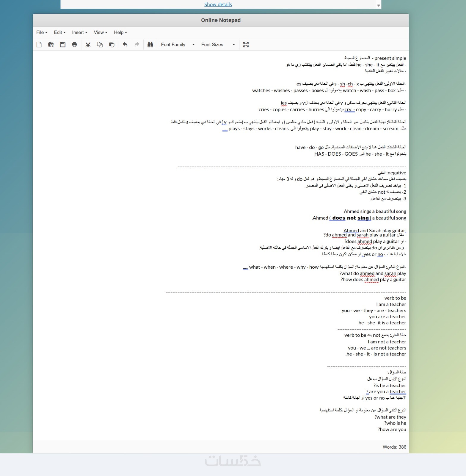
Task: Print the document via the printer icon
Action: (74, 45)
